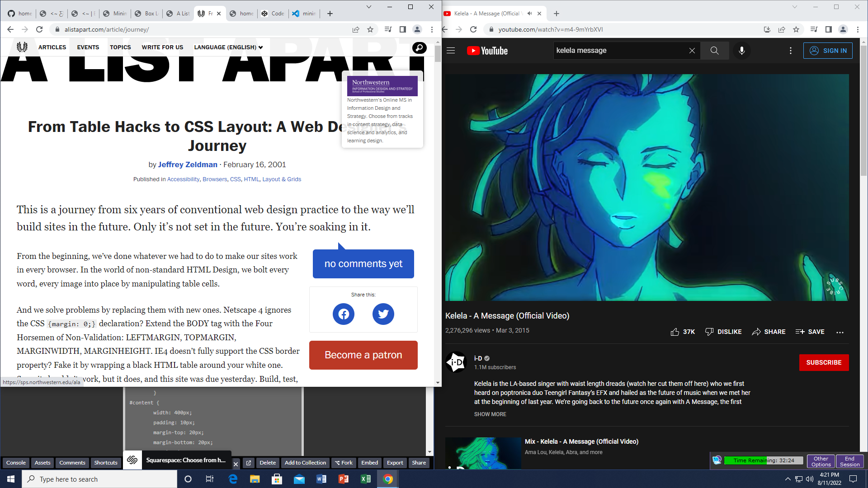Click the Time Remaining progress bar
Image resolution: width=868 pixels, height=488 pixels.
pos(763,460)
